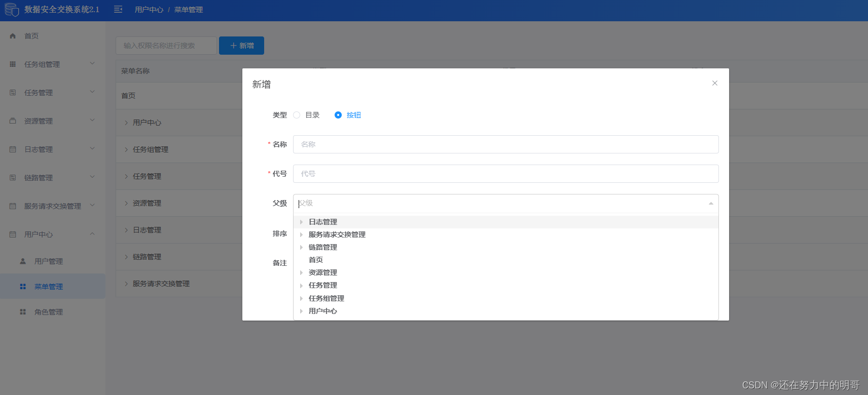This screenshot has width=868, height=395.
Task: Click the 链路管理 sidebar icon
Action: click(x=13, y=178)
